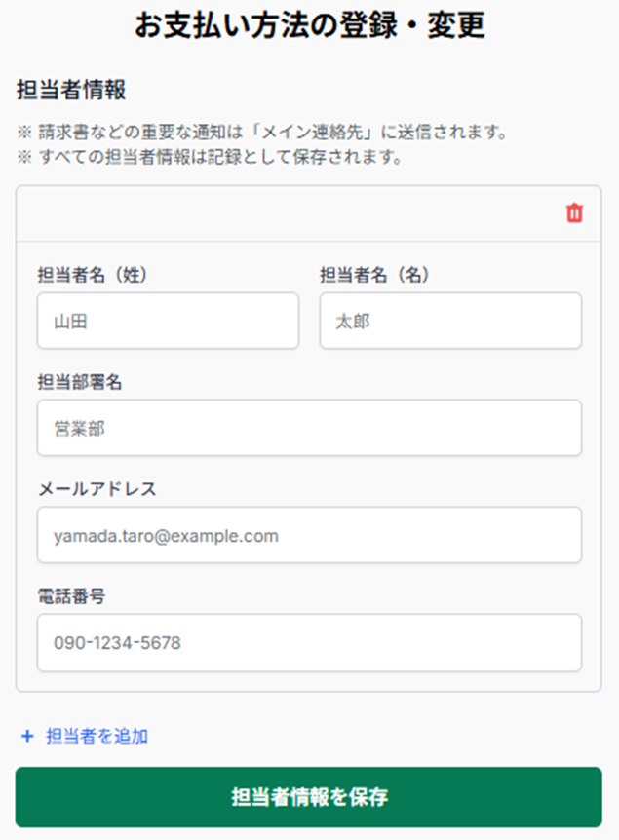The width and height of the screenshot is (619, 840).
Task: Select the 担当部署名 text field
Action: point(309,428)
